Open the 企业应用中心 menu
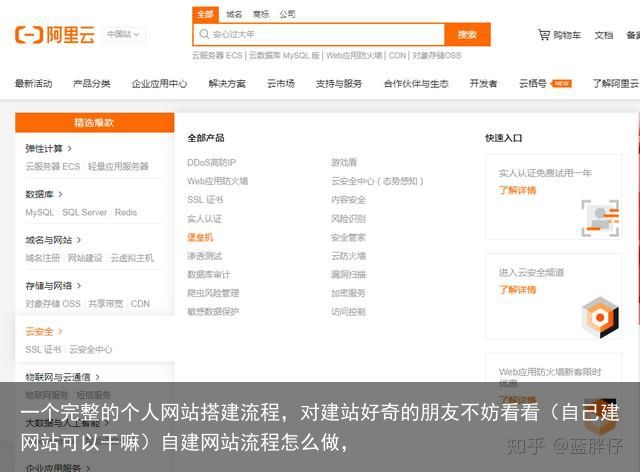This screenshot has height=472, width=640. pos(159,84)
